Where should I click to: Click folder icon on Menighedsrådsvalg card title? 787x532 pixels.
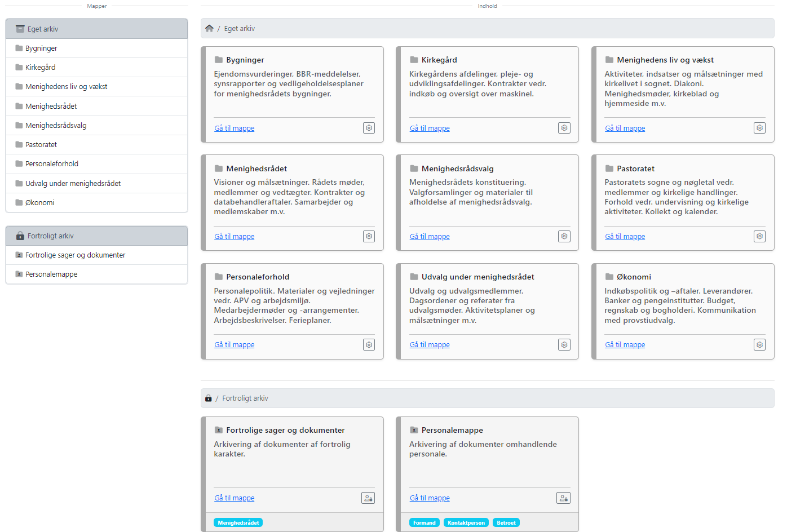pos(414,169)
